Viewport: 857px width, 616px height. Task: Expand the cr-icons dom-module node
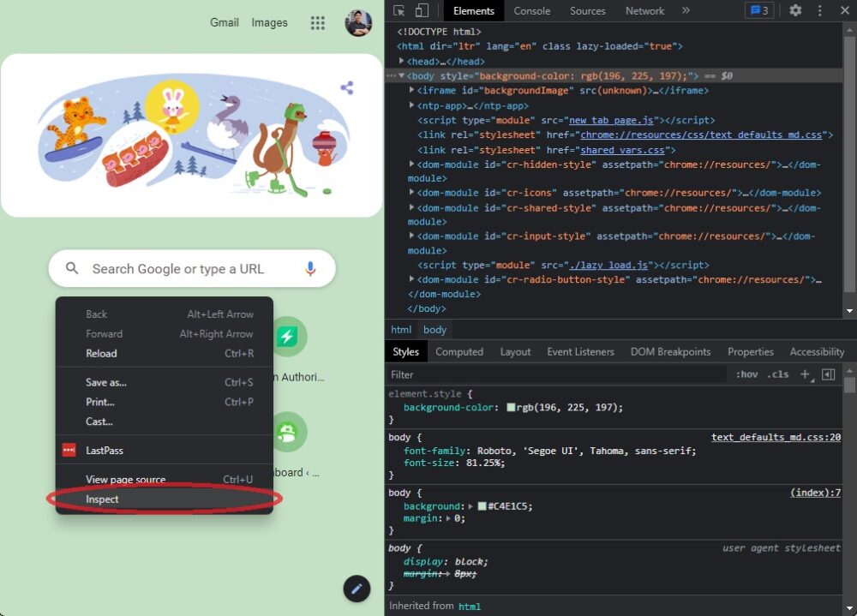tap(411, 192)
